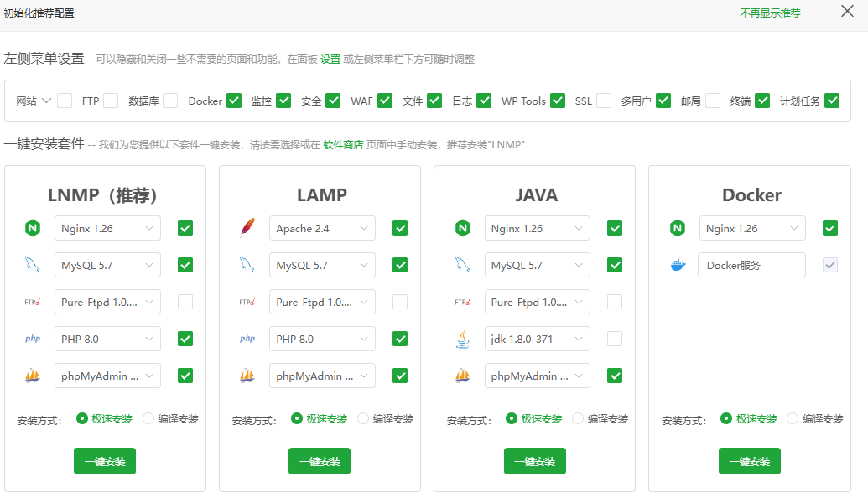Click 一键安装 button for JAVA
The height and width of the screenshot is (503, 868).
pyautogui.click(x=535, y=461)
